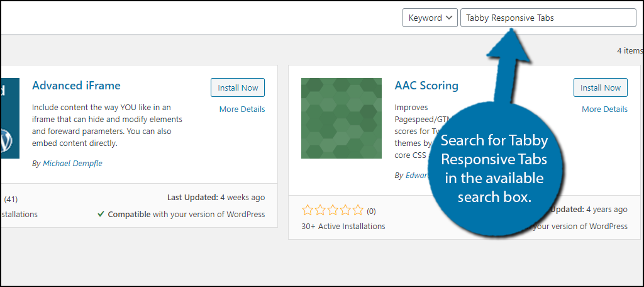The height and width of the screenshot is (287, 644).
Task: Open the Advanced iFrame plugin title
Action: (76, 86)
